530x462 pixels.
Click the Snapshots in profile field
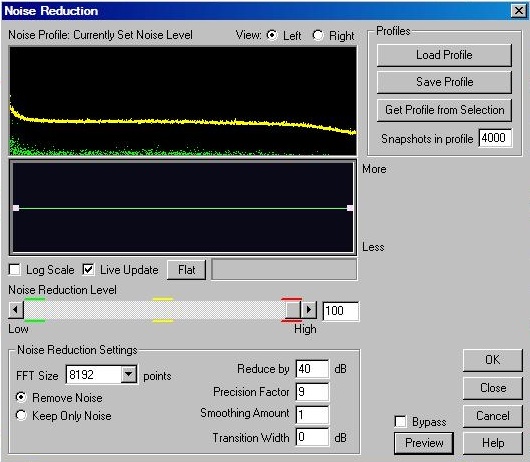(495, 138)
